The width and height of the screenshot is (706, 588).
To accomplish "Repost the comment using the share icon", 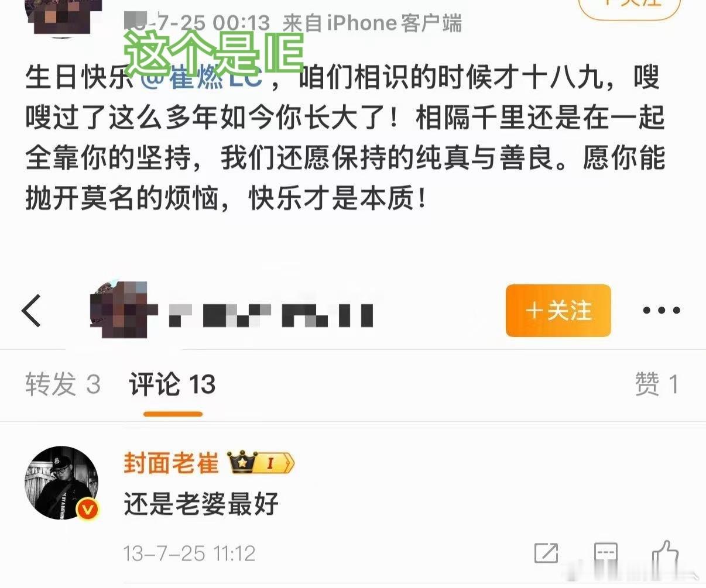I will pos(546,553).
